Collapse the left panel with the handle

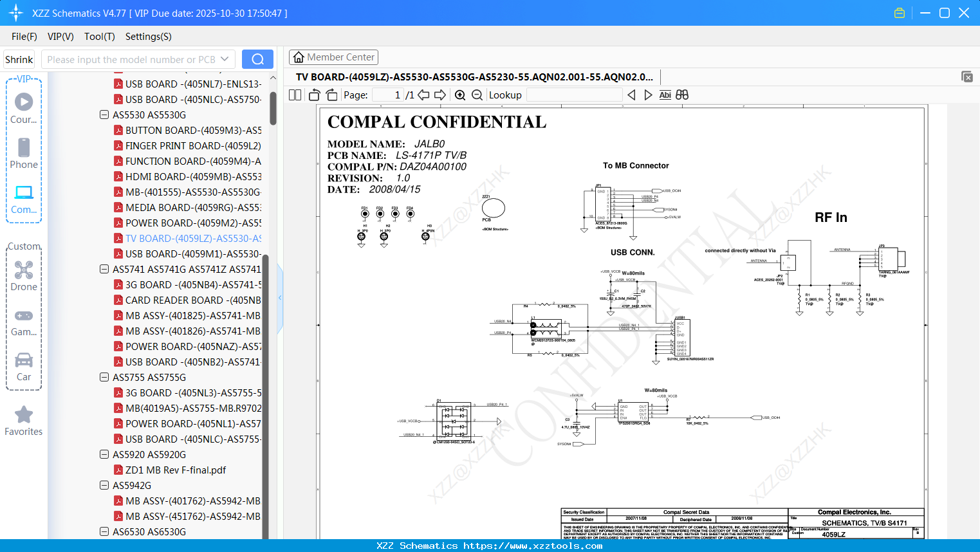[280, 297]
